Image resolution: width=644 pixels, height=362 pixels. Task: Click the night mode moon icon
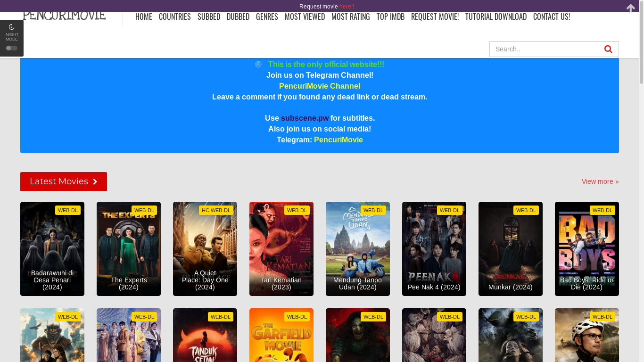point(12,27)
